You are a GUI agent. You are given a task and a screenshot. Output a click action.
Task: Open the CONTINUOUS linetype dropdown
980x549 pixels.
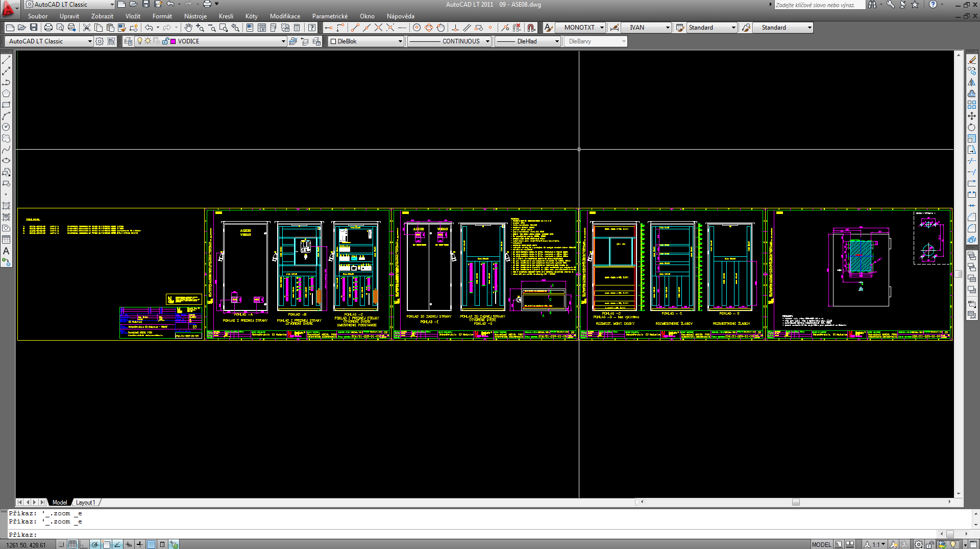coord(487,41)
